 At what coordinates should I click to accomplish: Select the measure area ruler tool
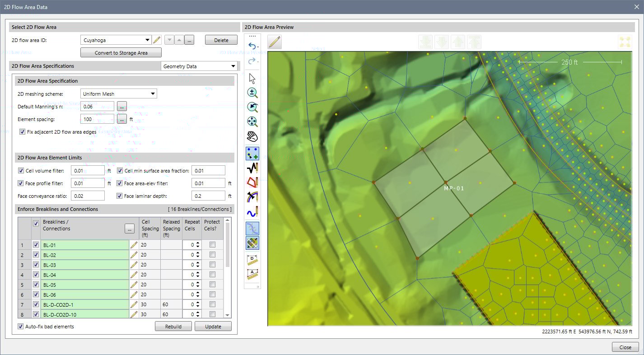coord(252,274)
